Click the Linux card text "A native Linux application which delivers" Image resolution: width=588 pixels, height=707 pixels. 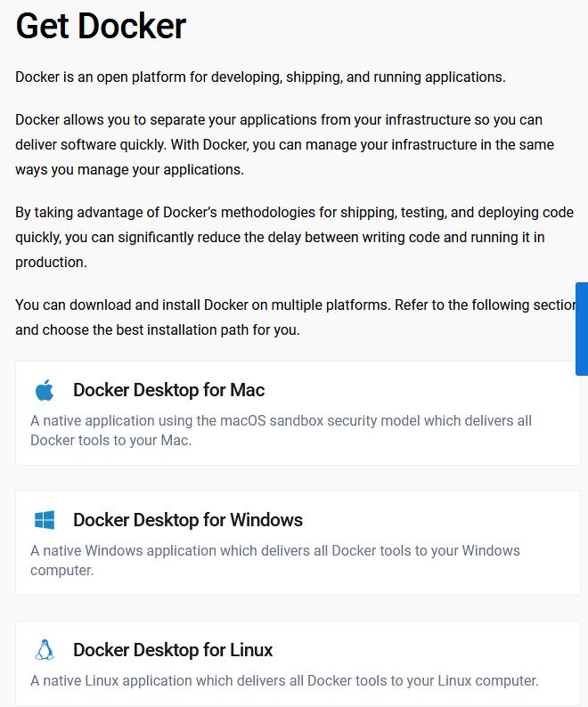(x=159, y=680)
